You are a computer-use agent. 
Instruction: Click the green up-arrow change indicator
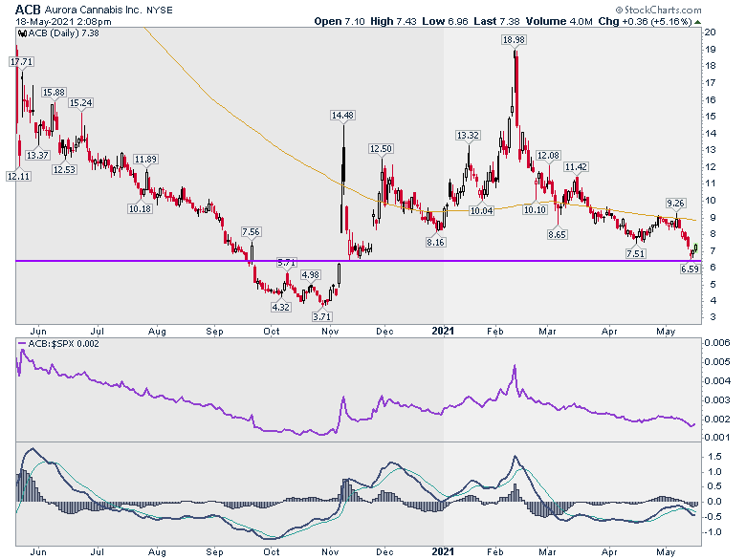(x=697, y=22)
